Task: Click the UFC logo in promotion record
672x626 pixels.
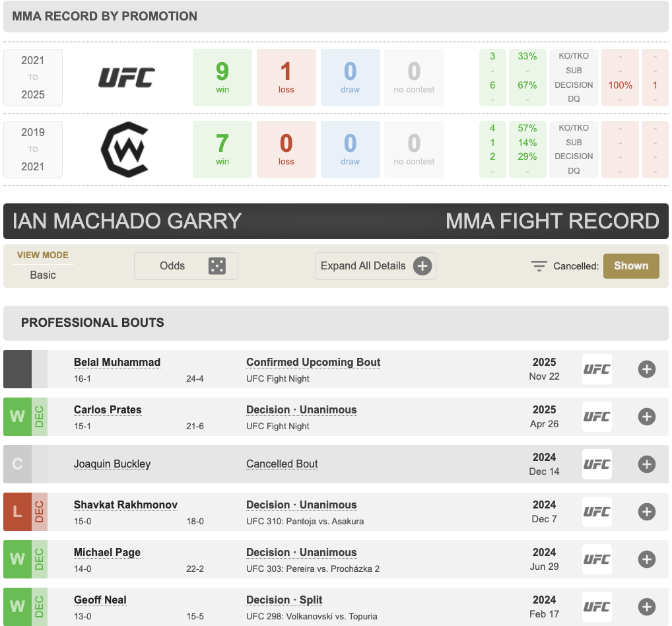Action: tap(127, 78)
